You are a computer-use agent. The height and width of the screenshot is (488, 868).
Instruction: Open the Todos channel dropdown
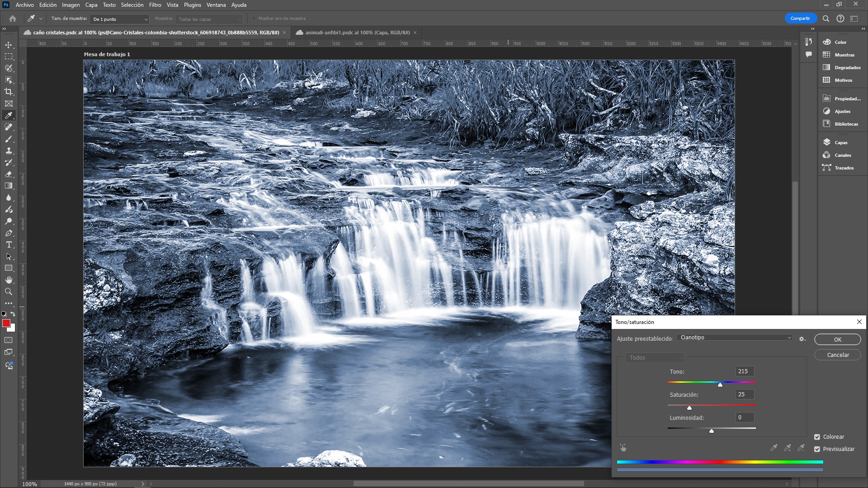[x=655, y=358]
